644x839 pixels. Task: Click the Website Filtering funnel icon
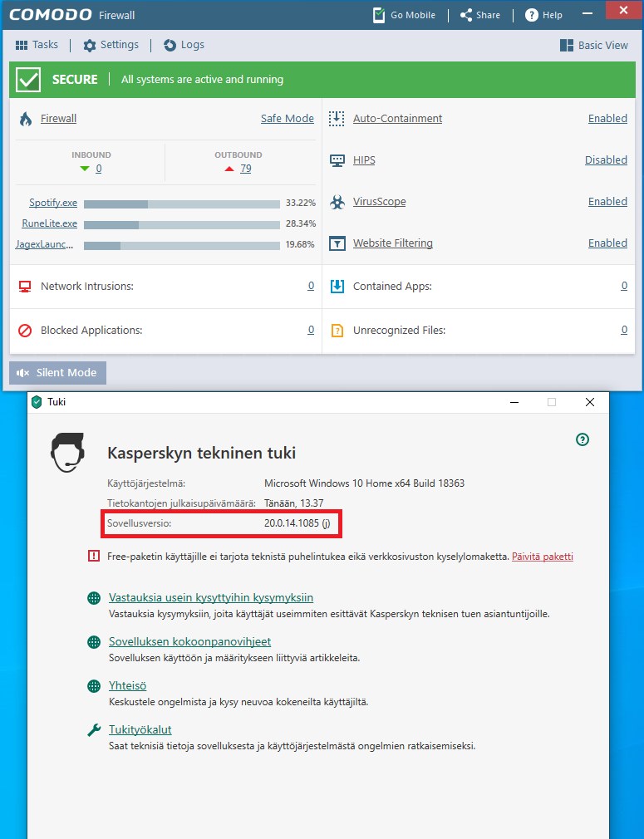click(337, 244)
